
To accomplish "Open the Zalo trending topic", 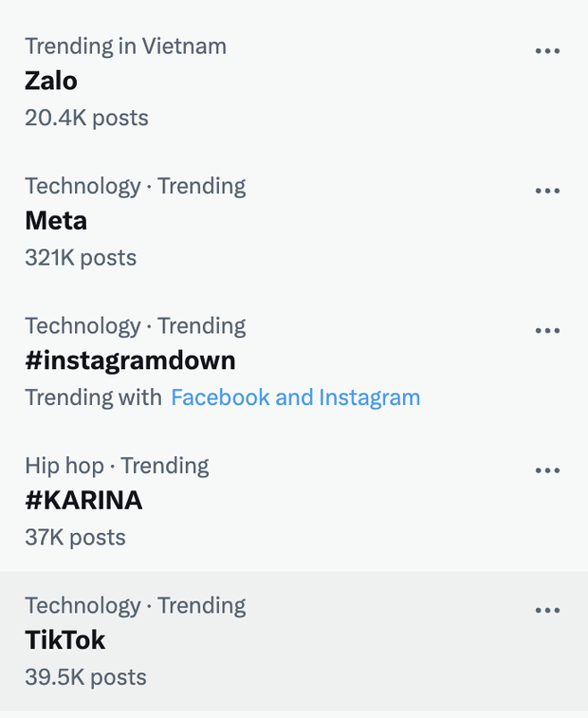I will click(51, 82).
